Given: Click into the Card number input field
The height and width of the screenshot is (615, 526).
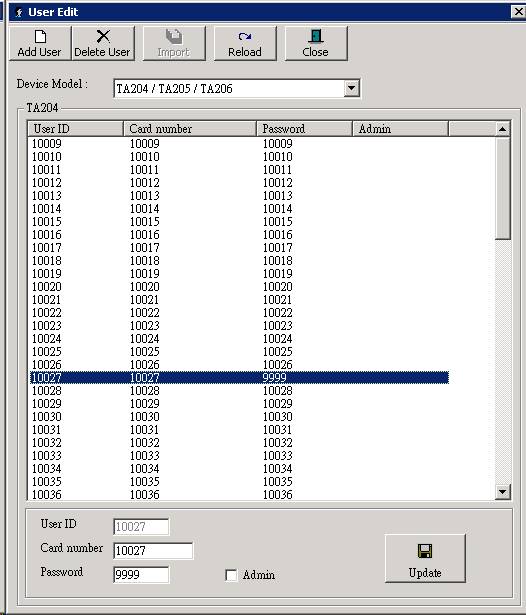Looking at the screenshot, I should click(x=153, y=551).
